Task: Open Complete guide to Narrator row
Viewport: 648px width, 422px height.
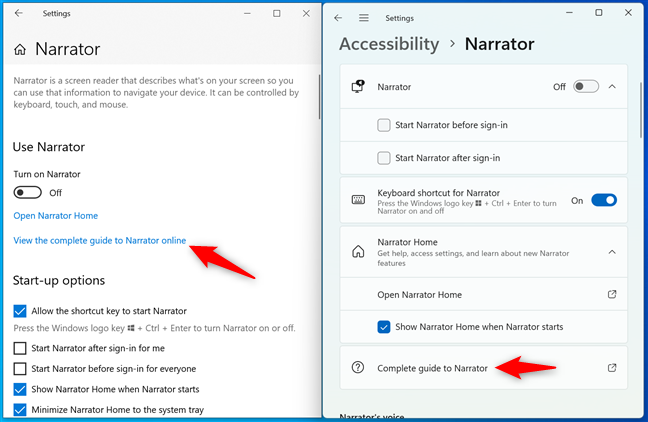Action: (x=484, y=368)
